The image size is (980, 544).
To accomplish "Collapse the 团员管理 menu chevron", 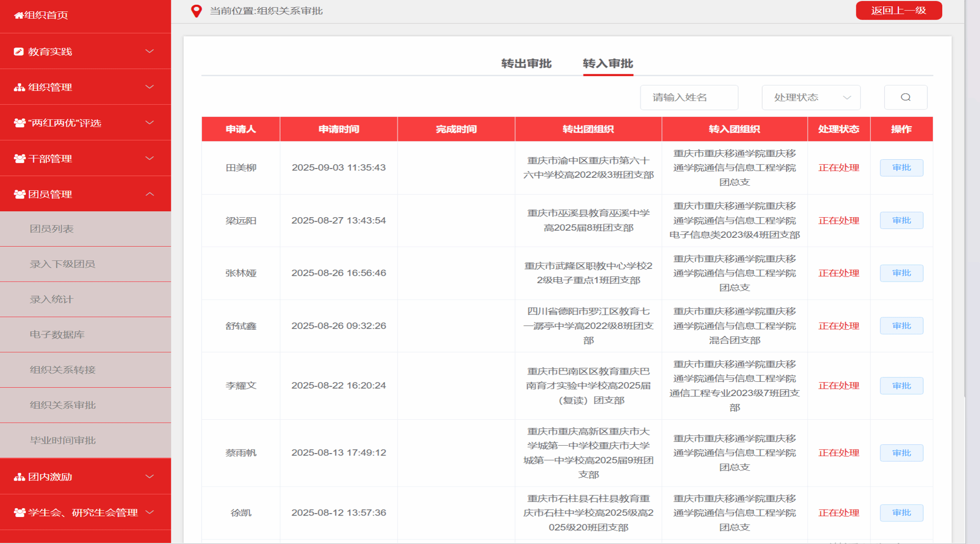I will 150,194.
